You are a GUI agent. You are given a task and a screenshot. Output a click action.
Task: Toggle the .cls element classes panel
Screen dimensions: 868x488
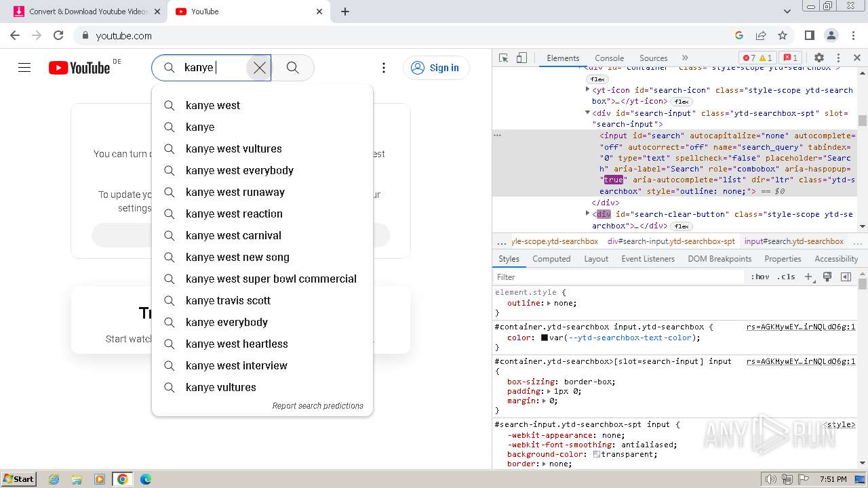[786, 277]
